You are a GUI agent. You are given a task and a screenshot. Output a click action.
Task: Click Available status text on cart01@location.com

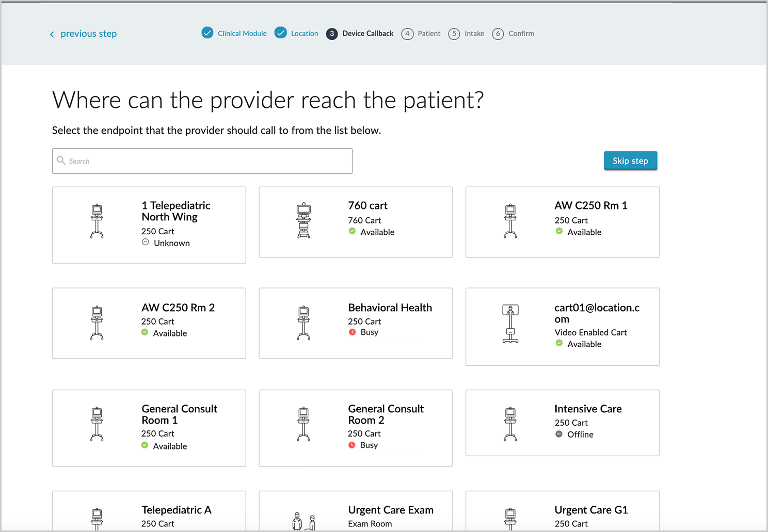click(x=584, y=344)
